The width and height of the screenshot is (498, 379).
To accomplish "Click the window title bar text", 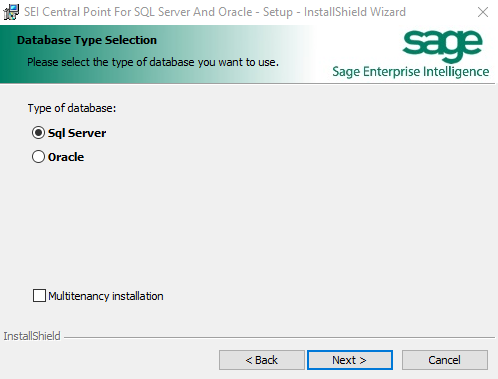I will point(215,12).
